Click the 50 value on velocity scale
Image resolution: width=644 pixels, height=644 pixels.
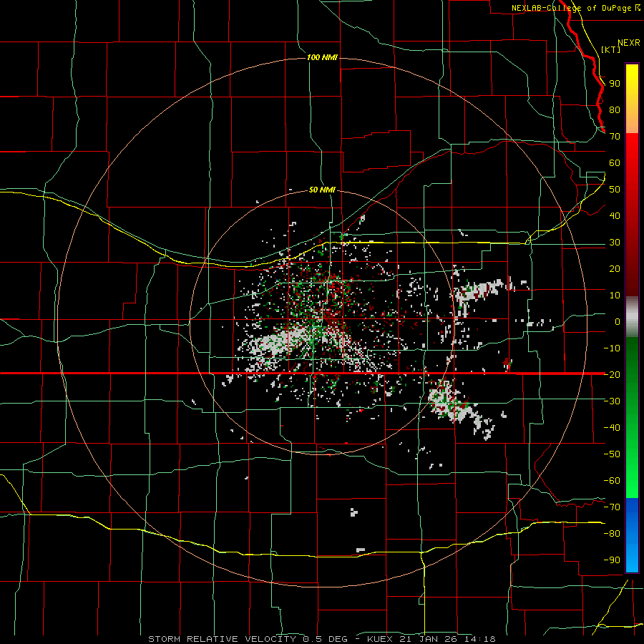coord(615,190)
